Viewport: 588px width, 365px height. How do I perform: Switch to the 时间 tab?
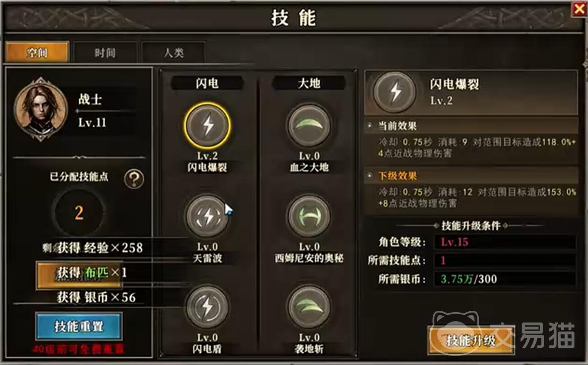tap(105, 52)
